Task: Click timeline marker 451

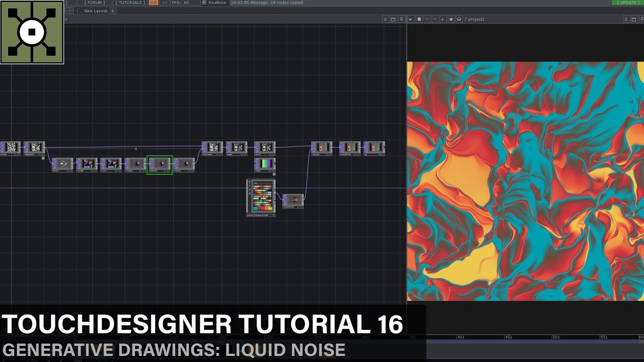Action: pos(508,337)
